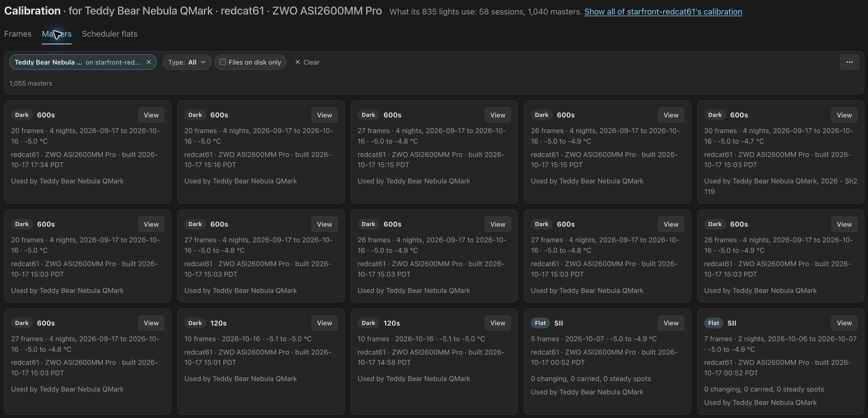Click '5 frames · 2026-10-07 · -5.0 to -4.9 °C' text
868x418 pixels.
594,338
